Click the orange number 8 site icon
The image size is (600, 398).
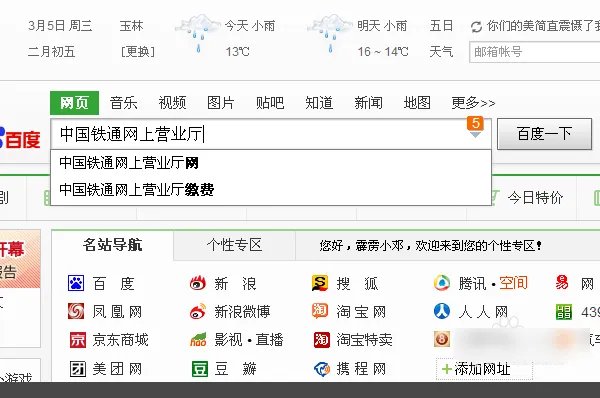tap(442, 339)
